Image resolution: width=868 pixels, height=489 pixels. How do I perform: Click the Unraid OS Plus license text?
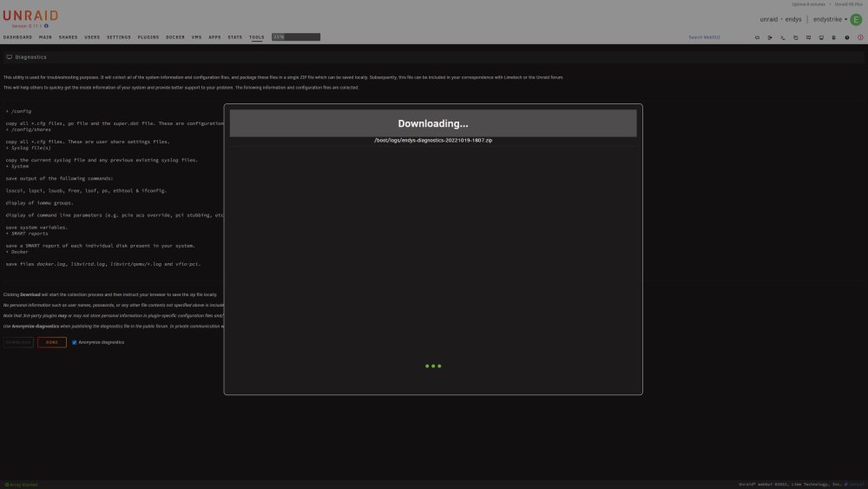click(849, 4)
